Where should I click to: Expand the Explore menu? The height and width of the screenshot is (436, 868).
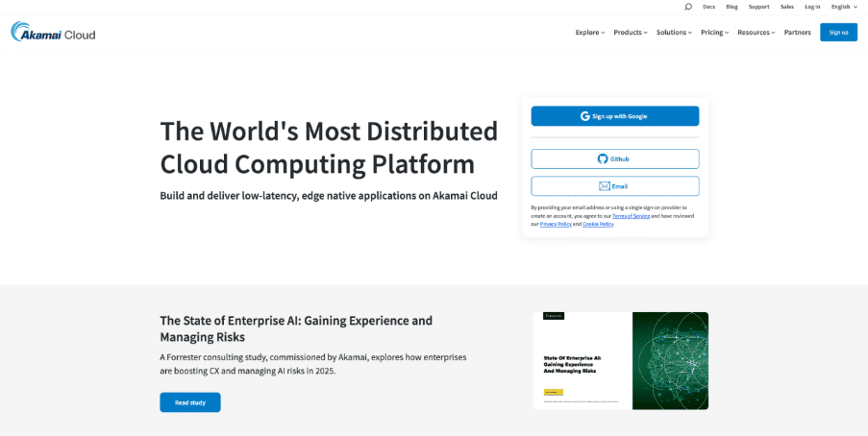coord(590,33)
